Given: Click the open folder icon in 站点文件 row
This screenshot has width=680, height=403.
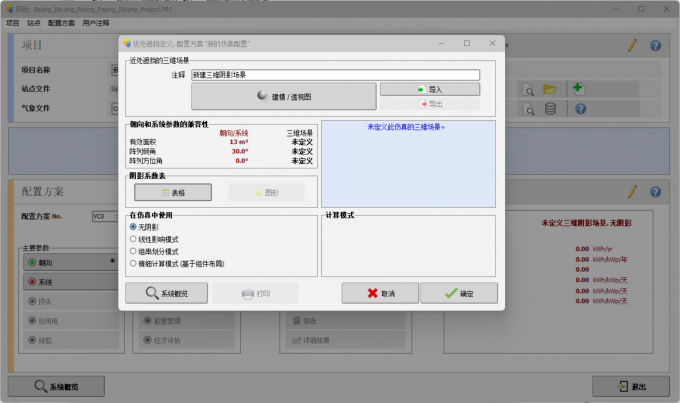Looking at the screenshot, I should 550,89.
